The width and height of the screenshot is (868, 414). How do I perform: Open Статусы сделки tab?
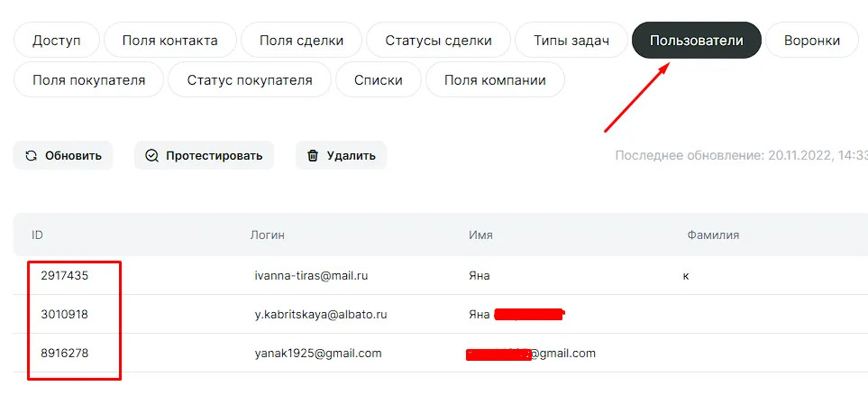coord(438,41)
